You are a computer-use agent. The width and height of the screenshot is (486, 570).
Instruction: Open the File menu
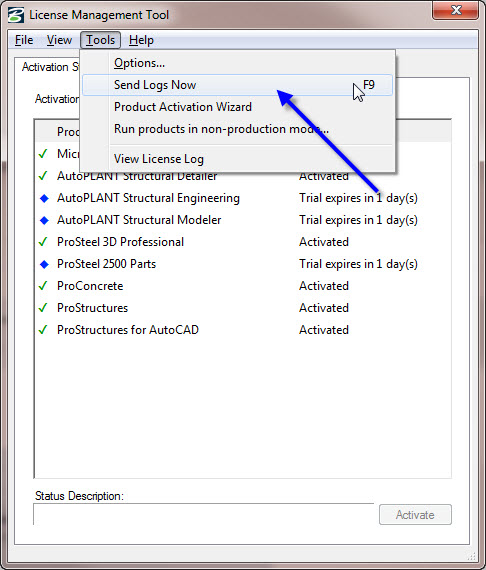[24, 40]
